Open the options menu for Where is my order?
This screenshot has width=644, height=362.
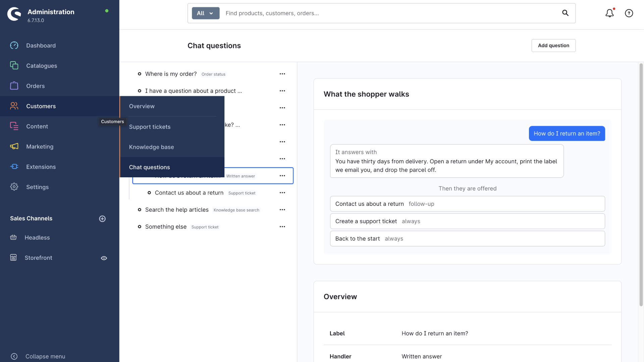[282, 74]
